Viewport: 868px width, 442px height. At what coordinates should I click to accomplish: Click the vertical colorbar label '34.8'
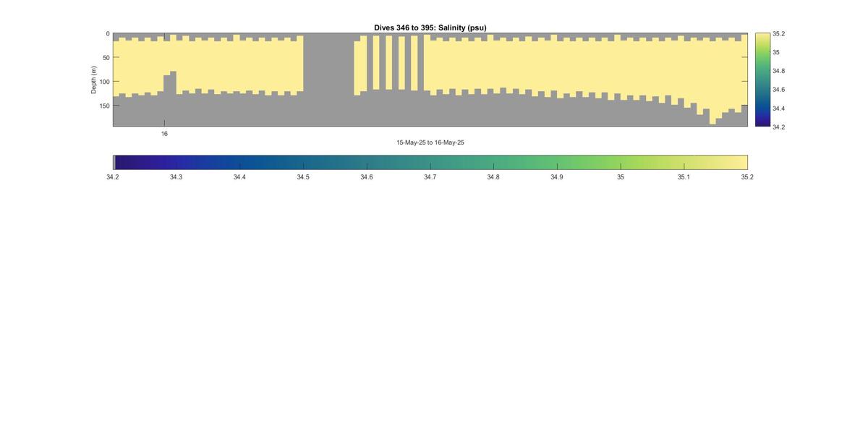pos(778,71)
